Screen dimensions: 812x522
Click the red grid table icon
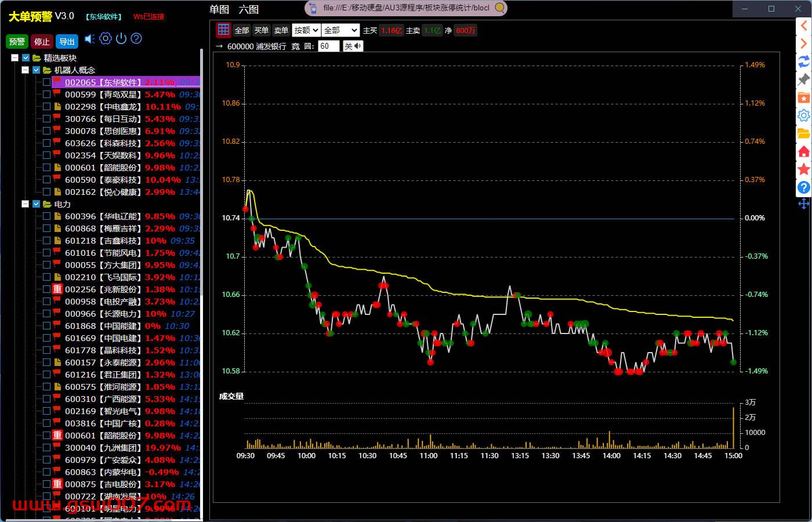[223, 30]
